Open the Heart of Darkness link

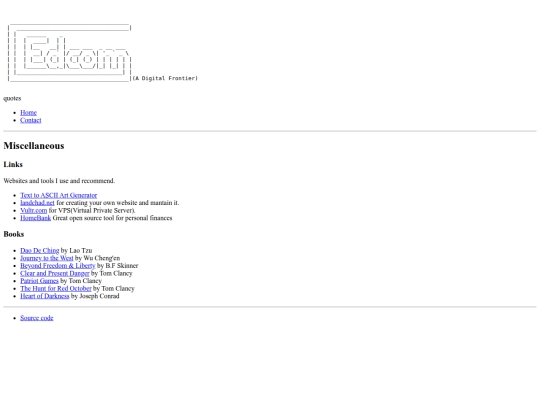coord(44,296)
